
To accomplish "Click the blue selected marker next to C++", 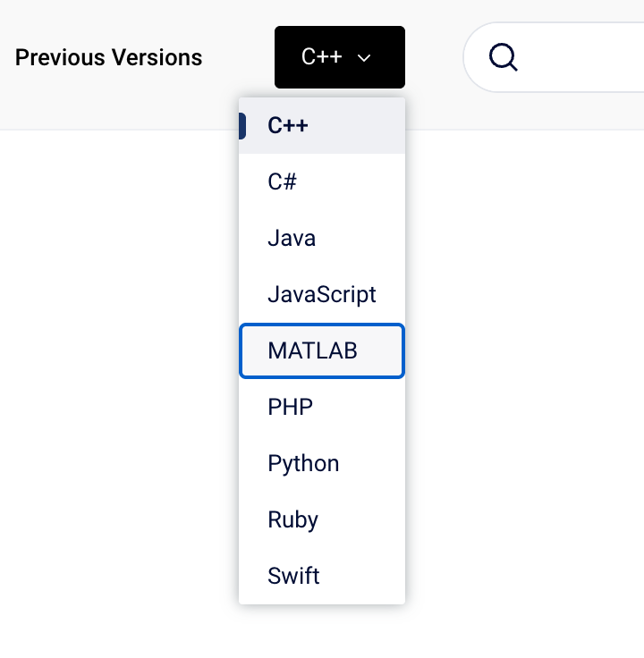I will click(242, 126).
